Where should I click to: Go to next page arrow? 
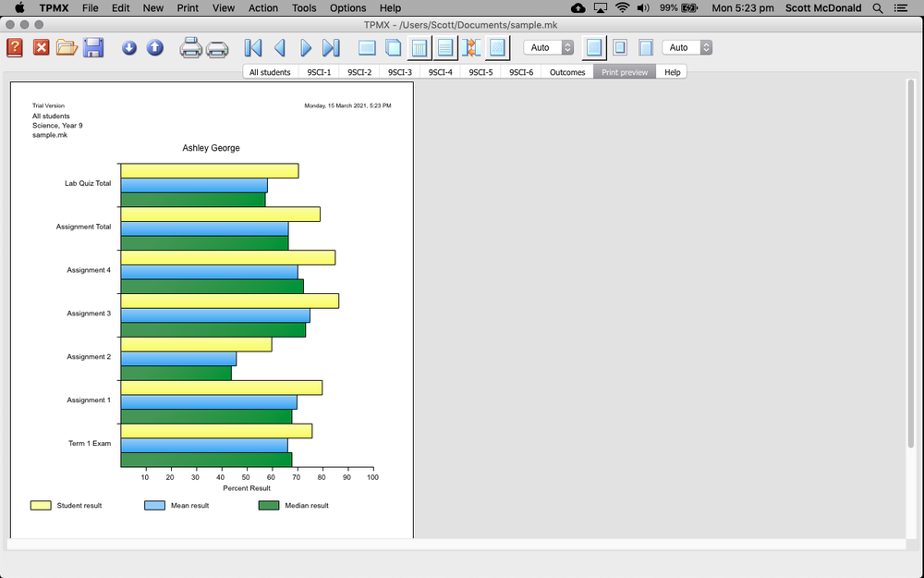pos(305,48)
